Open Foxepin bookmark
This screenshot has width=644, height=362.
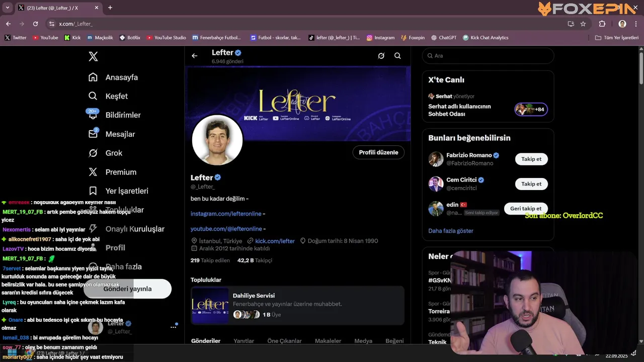coord(413,38)
